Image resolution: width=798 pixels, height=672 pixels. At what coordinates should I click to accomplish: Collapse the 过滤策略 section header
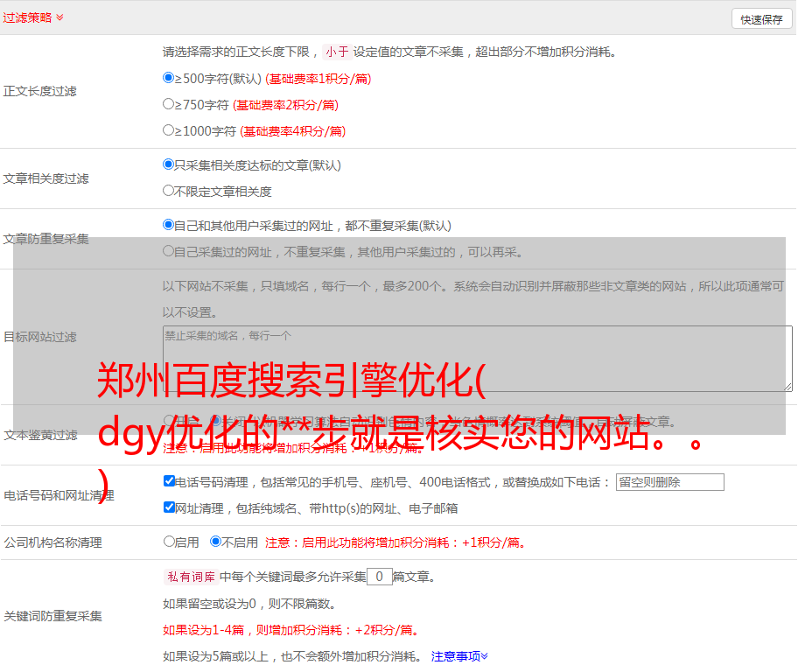click(33, 17)
